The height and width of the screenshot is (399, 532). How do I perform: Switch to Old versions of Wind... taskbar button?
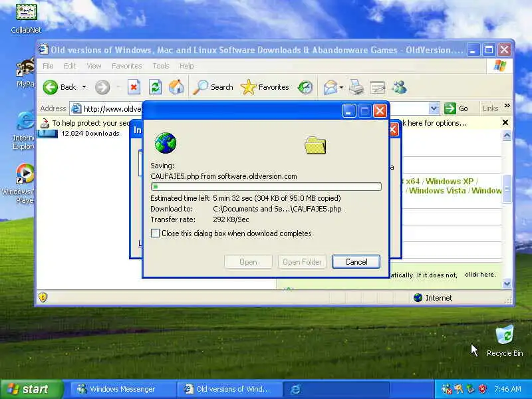click(229, 389)
